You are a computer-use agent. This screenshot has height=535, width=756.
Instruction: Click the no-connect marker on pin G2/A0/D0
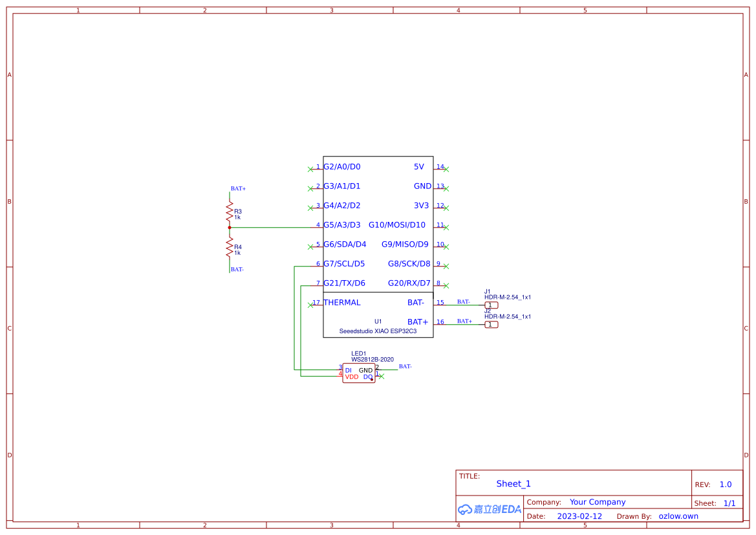coord(311,168)
